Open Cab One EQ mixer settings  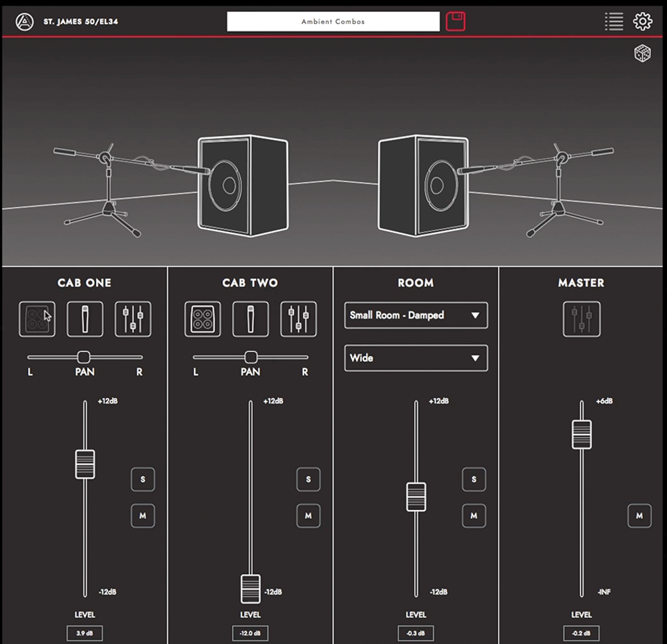pyautogui.click(x=133, y=319)
